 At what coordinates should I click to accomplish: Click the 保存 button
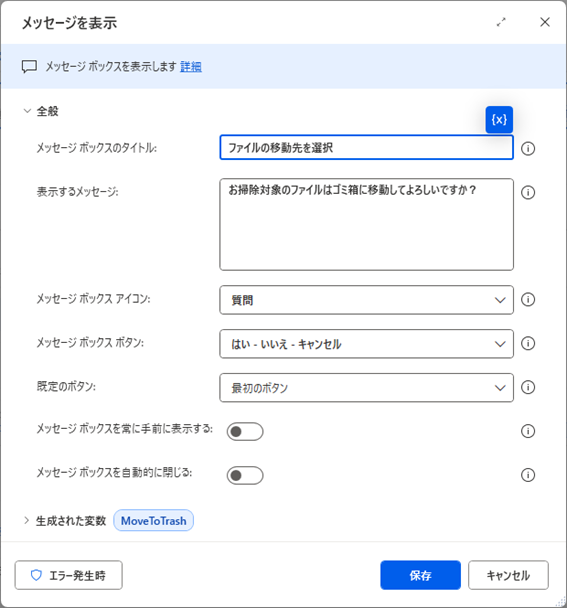[420, 575]
